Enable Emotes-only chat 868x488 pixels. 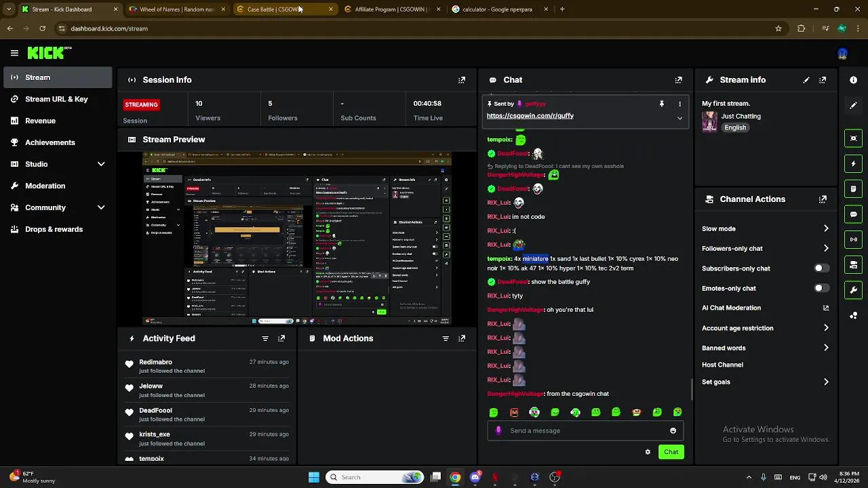click(821, 288)
